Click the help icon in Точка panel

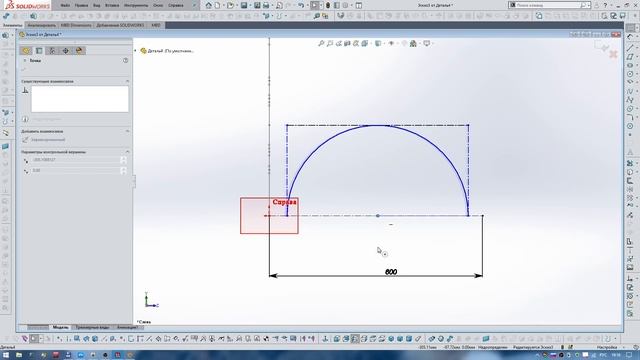pyautogui.click(x=125, y=60)
